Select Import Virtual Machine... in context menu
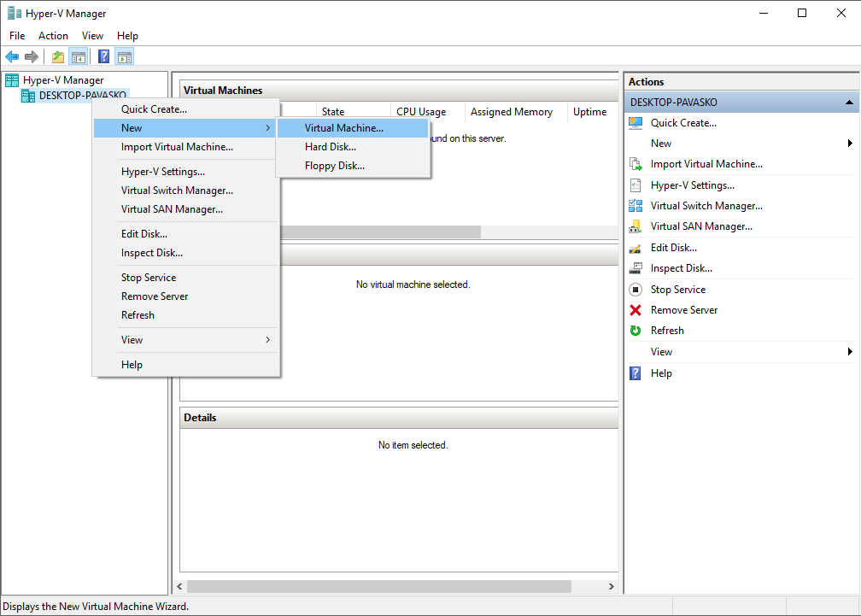This screenshot has width=861, height=616. [x=187, y=147]
